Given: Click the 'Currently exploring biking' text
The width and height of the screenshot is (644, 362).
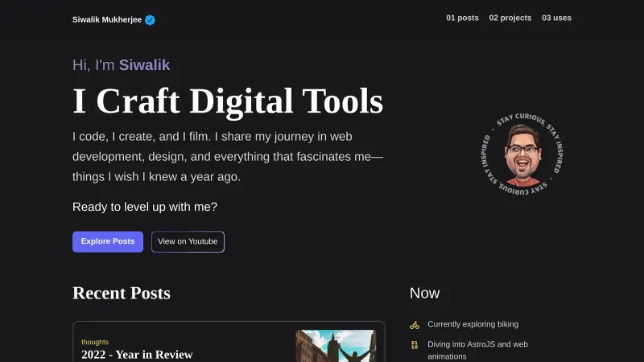Looking at the screenshot, I should point(473,324).
